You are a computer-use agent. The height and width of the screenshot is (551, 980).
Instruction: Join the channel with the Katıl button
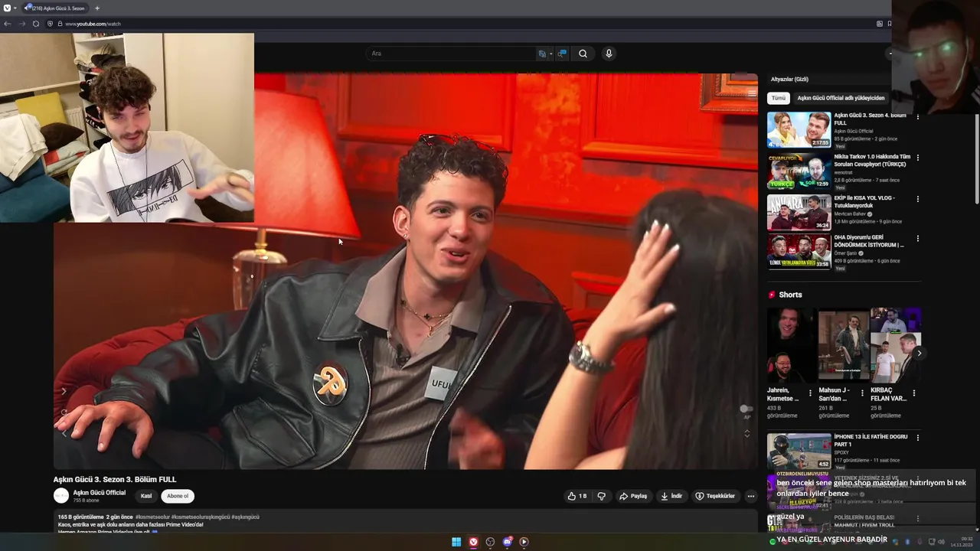pyautogui.click(x=145, y=496)
